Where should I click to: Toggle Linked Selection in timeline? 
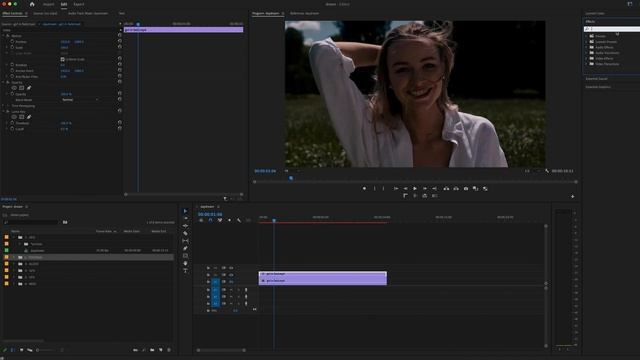click(x=220, y=220)
